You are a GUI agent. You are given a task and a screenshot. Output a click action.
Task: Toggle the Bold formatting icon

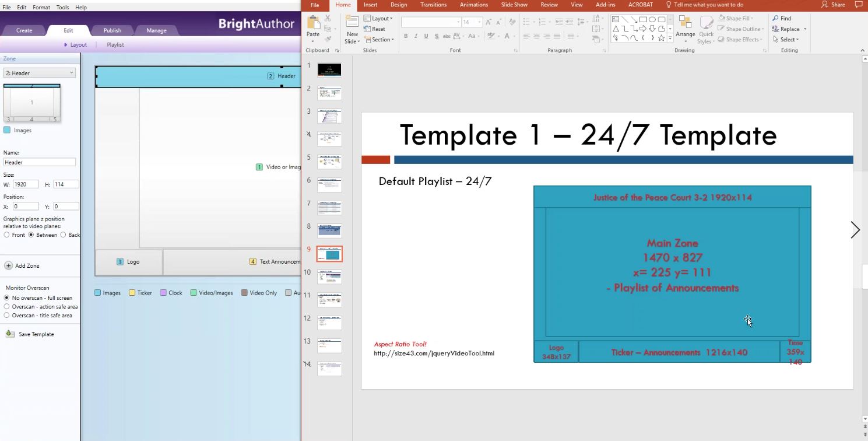pos(406,36)
